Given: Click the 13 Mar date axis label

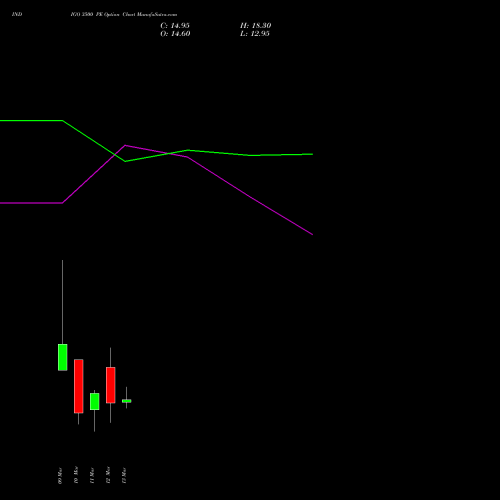Looking at the screenshot, I should (x=124, y=476).
